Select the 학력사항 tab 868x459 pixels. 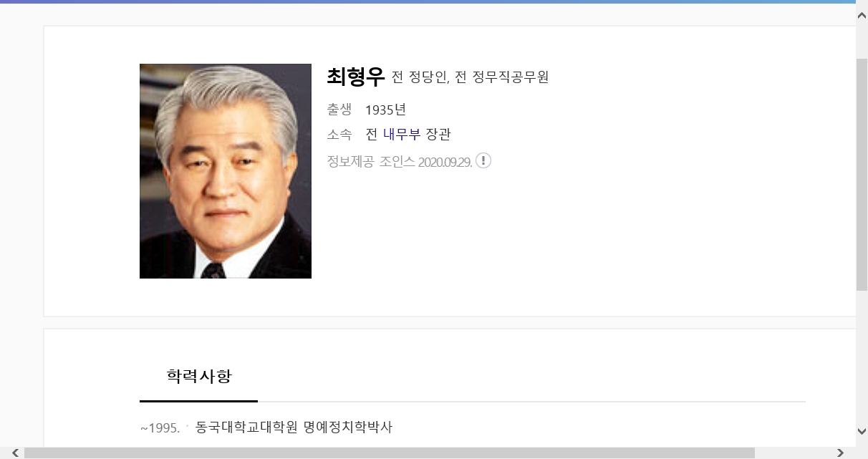click(199, 376)
